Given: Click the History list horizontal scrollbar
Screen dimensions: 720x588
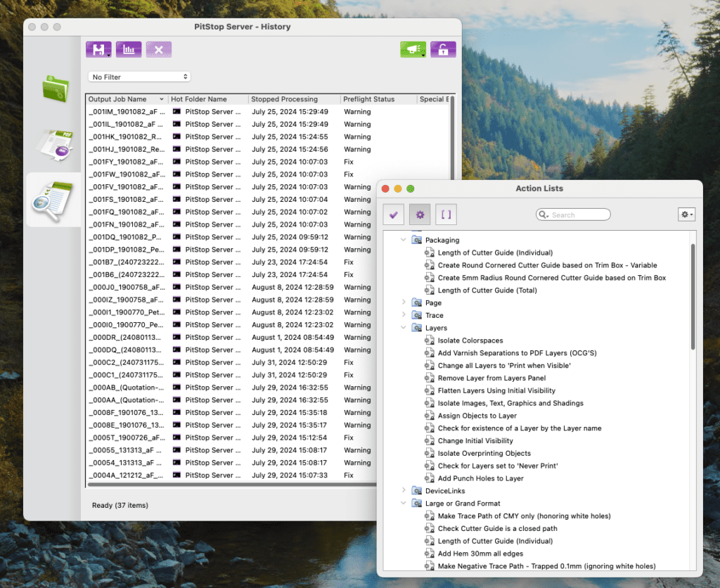Looking at the screenshot, I should pos(232,484).
